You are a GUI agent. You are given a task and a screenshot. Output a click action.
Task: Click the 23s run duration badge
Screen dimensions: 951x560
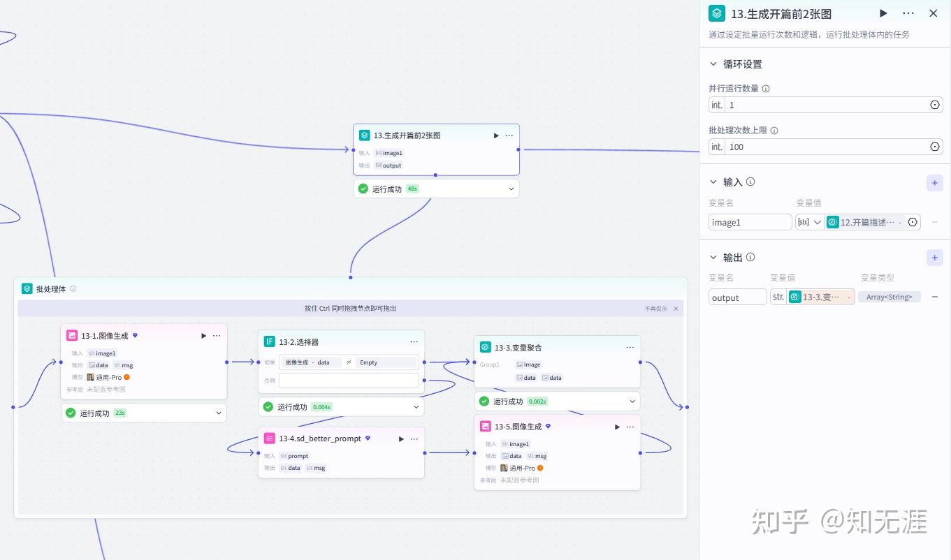point(120,413)
